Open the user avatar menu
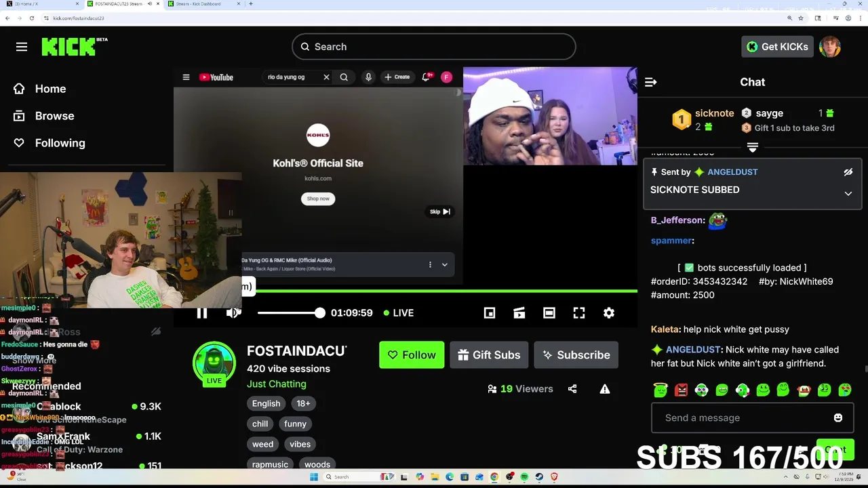 830,47
